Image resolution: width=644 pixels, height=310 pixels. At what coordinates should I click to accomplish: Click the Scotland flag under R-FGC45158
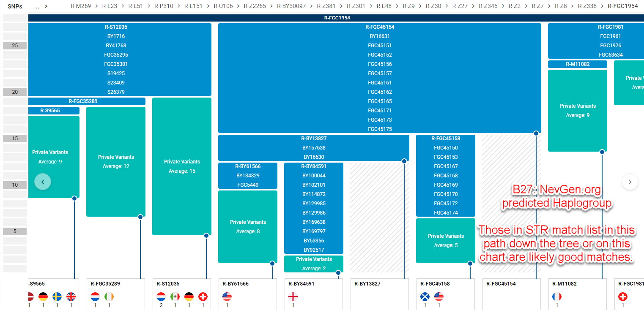coord(425,296)
